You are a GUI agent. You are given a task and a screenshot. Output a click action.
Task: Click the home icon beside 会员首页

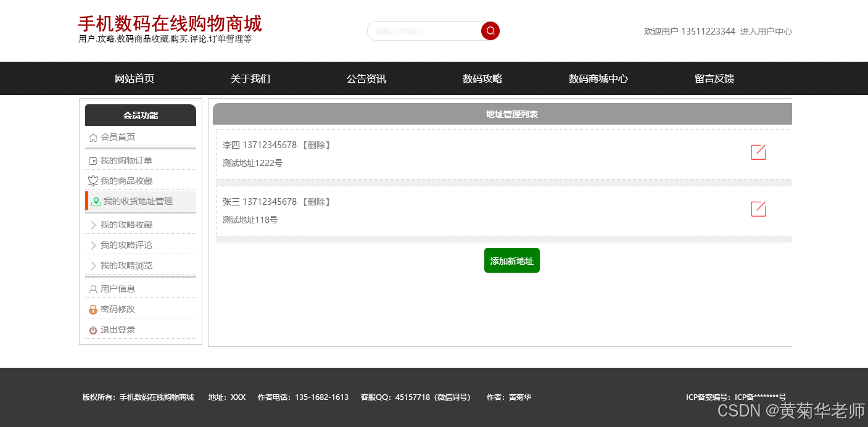click(93, 138)
